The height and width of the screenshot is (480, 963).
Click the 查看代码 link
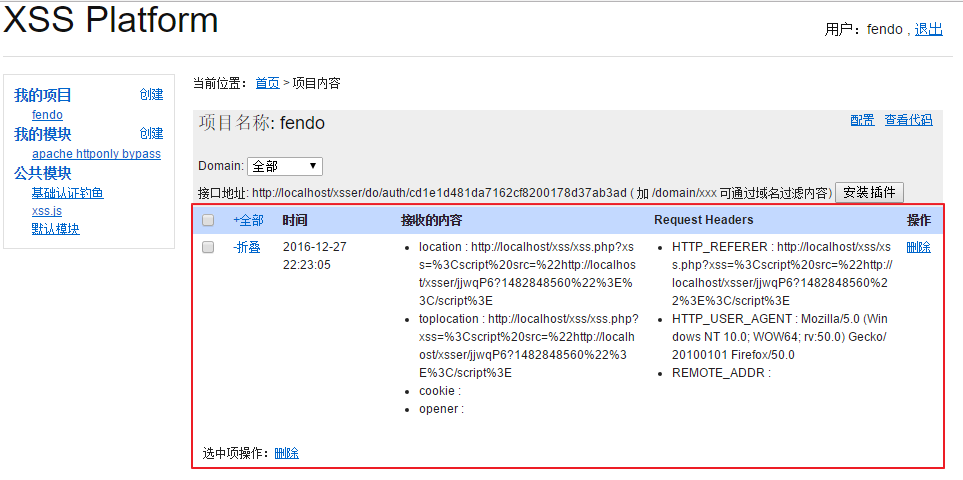[x=908, y=120]
